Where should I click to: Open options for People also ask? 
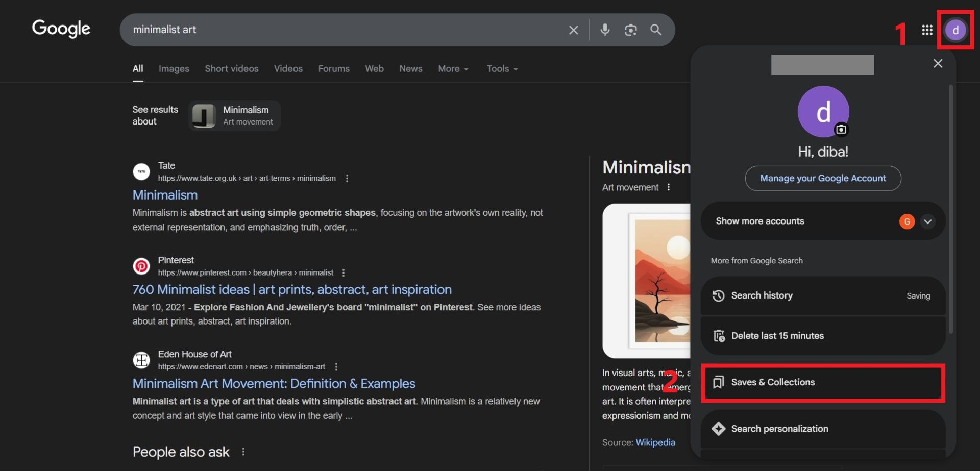pyautogui.click(x=243, y=452)
